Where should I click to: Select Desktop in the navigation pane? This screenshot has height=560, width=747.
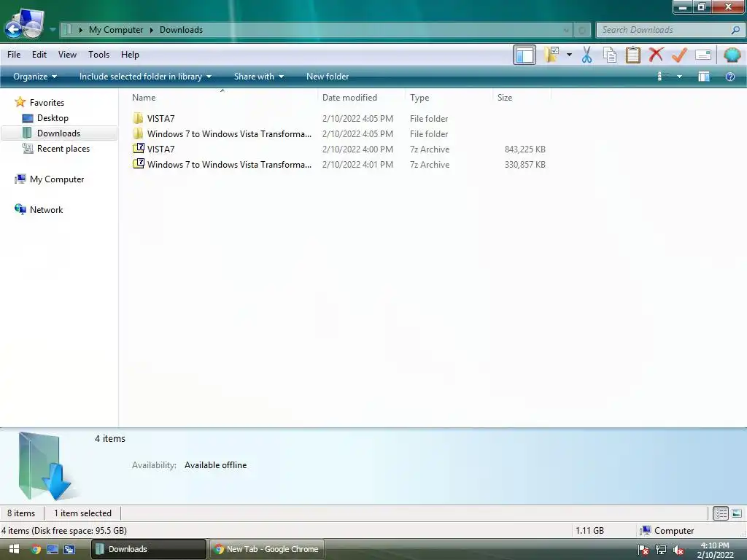point(53,117)
